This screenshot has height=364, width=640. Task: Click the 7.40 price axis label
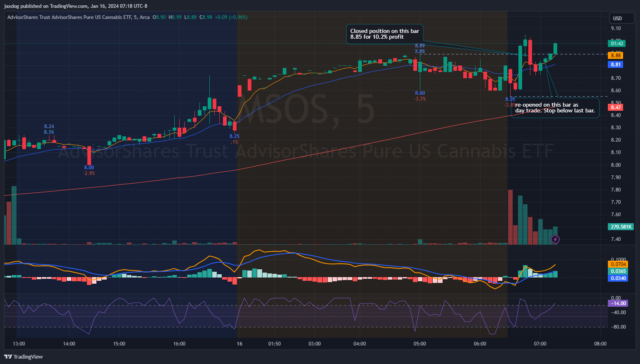point(616,239)
